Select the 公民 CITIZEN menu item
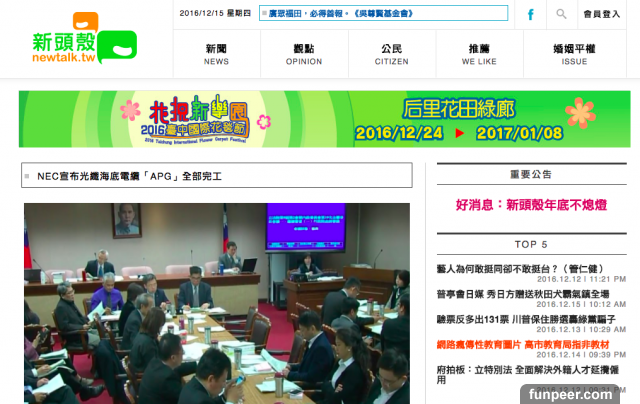Image resolution: width=640 pixels, height=404 pixels. click(392, 54)
